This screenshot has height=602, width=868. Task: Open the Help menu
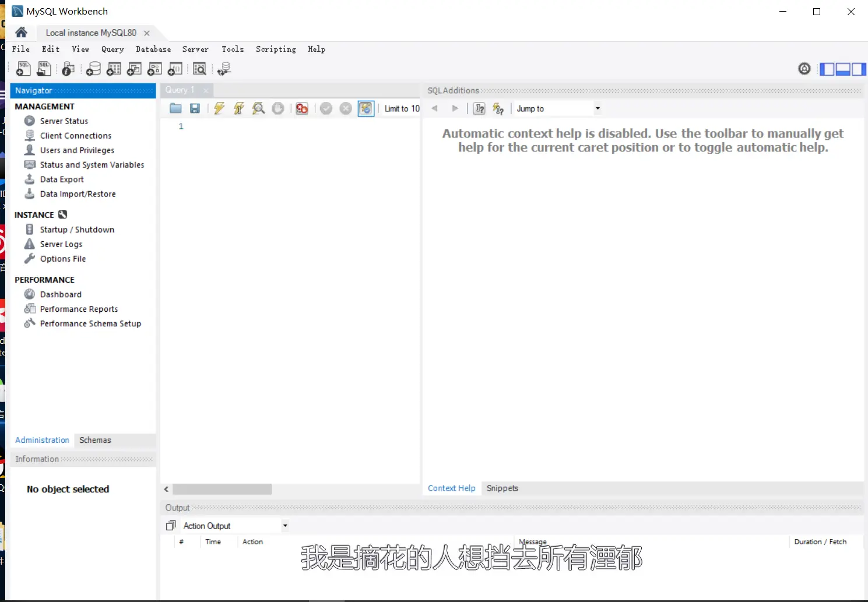(x=317, y=49)
